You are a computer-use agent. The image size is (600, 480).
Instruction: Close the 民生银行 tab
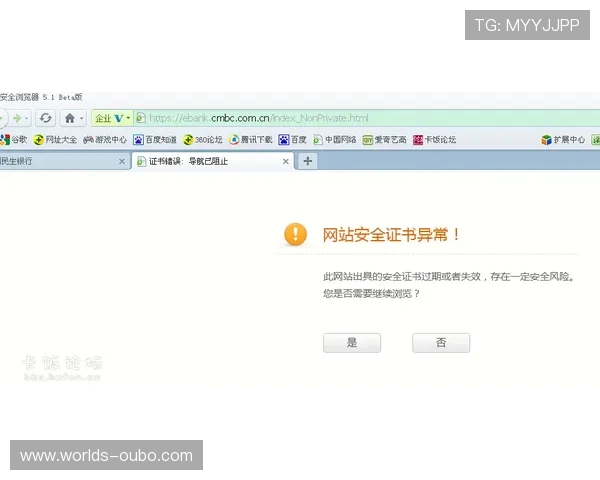[122, 162]
